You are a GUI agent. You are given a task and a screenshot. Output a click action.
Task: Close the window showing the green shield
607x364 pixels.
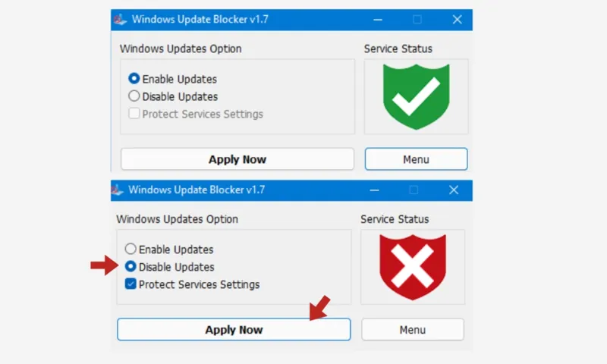click(x=457, y=20)
